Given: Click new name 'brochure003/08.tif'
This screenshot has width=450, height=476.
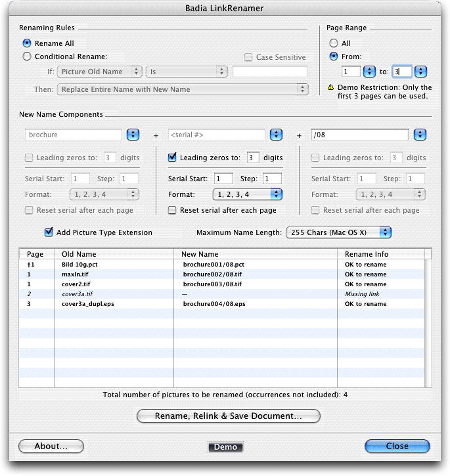Looking at the screenshot, I should (x=212, y=284).
